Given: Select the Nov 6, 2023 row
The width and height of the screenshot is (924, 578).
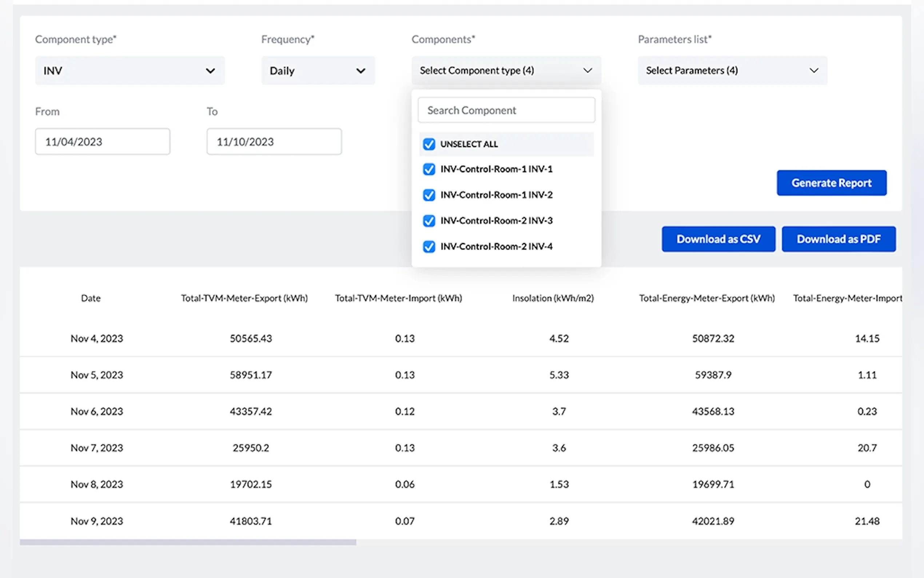Looking at the screenshot, I should [x=97, y=411].
